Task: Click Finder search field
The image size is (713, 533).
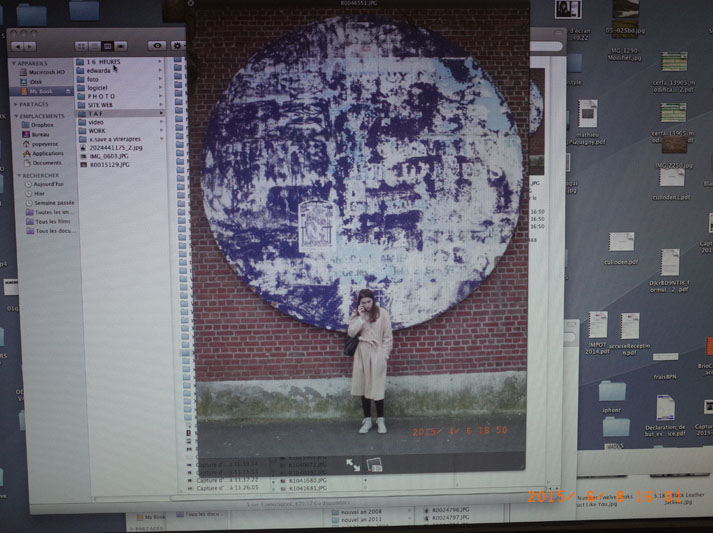Action: click(x=546, y=46)
